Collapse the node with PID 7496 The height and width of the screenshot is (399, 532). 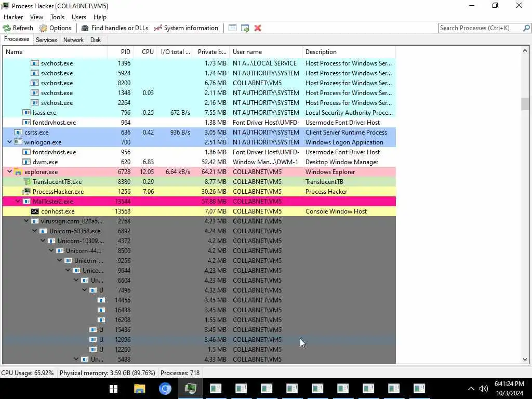coord(85,290)
